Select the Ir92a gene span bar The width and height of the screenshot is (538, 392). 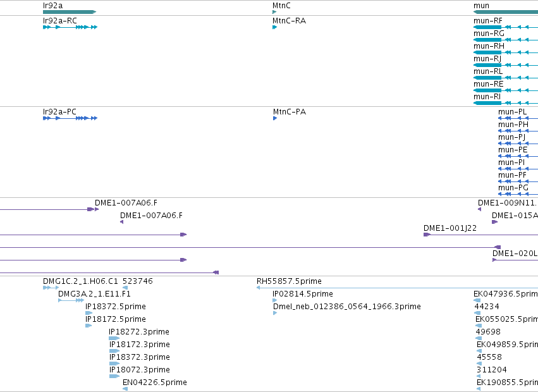tap(70, 12)
